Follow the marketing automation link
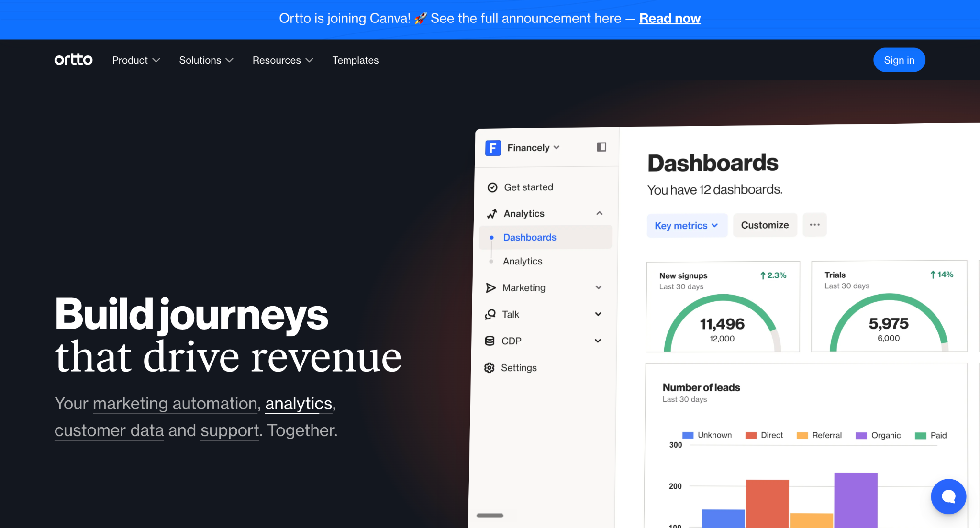This screenshot has width=980, height=528. coord(175,404)
